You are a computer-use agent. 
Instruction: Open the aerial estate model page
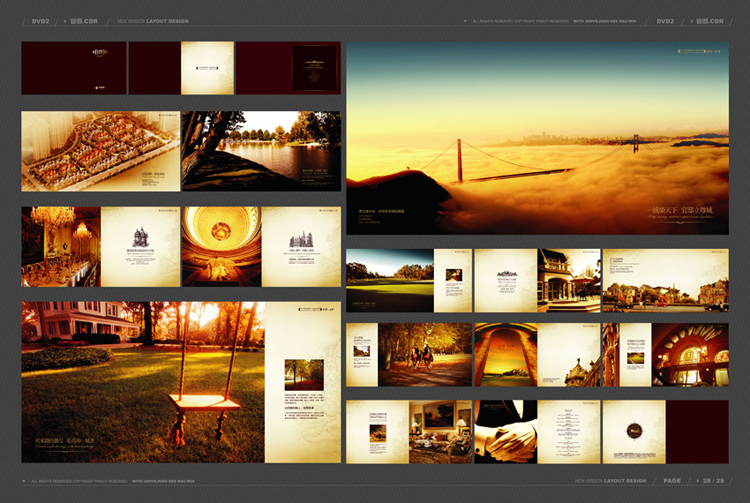click(100, 151)
